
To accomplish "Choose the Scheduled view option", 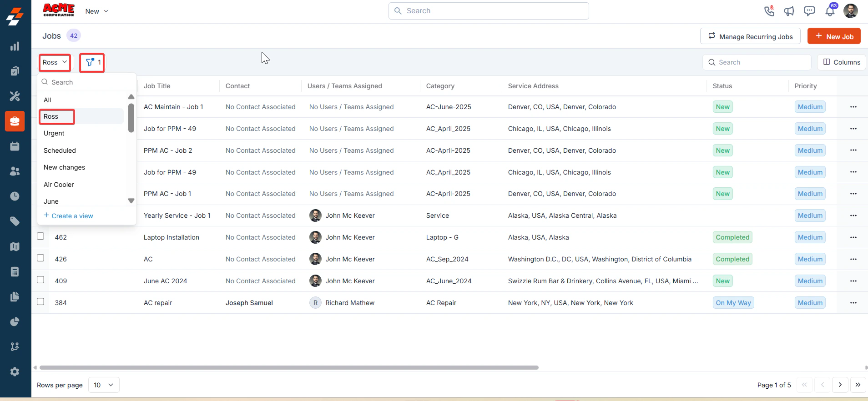I will (x=60, y=150).
